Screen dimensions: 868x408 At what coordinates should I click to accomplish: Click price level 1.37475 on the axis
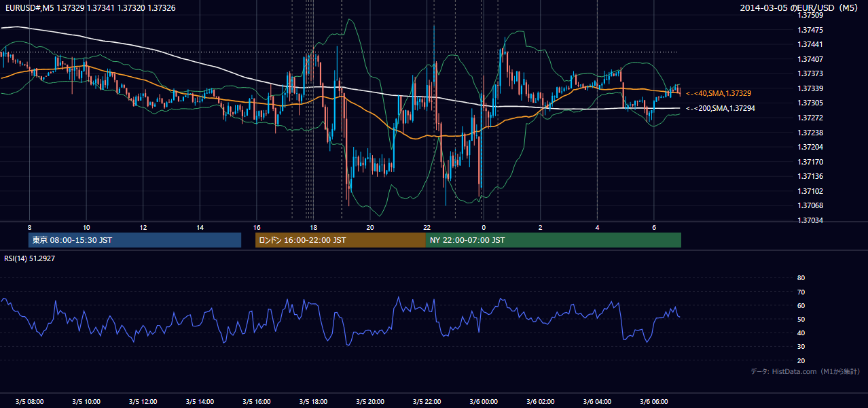point(810,30)
